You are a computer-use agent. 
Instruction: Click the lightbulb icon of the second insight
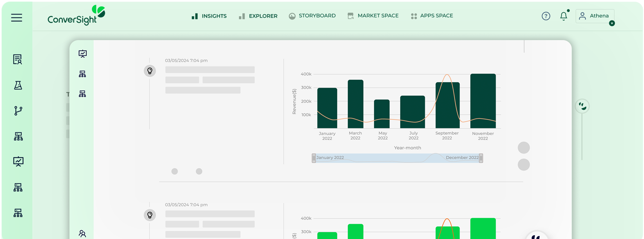150,215
